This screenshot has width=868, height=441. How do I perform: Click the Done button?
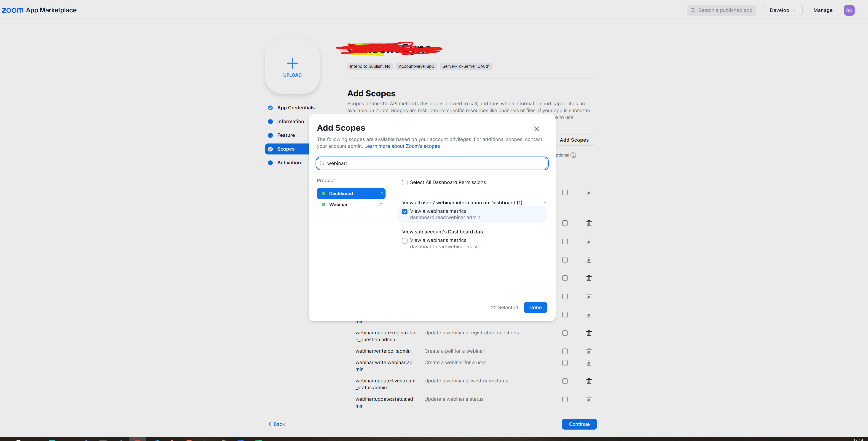click(535, 308)
